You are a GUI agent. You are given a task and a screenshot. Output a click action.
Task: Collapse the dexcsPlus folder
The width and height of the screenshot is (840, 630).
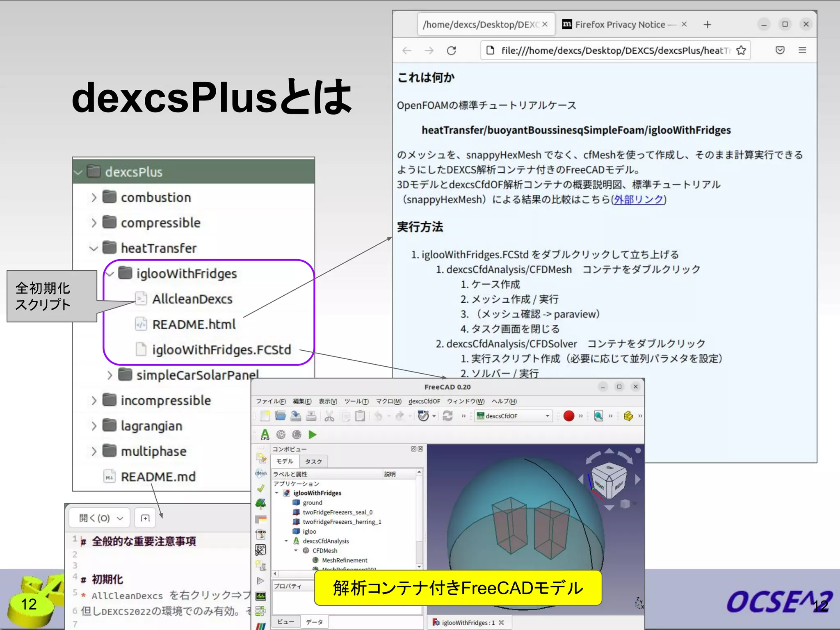coord(78,172)
